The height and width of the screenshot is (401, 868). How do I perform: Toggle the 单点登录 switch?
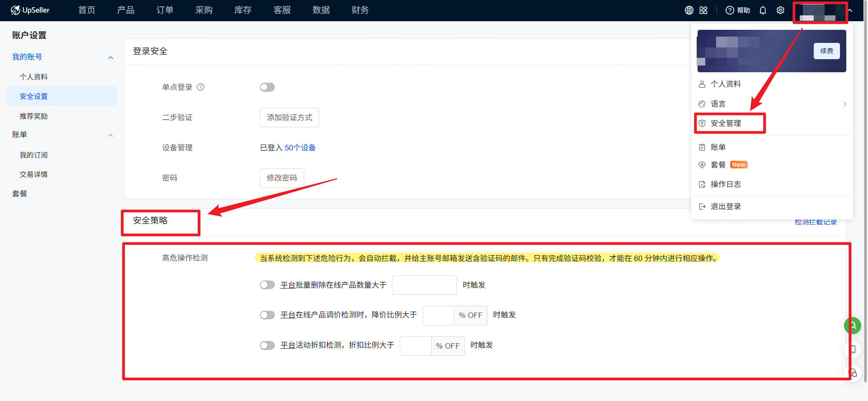pos(267,87)
